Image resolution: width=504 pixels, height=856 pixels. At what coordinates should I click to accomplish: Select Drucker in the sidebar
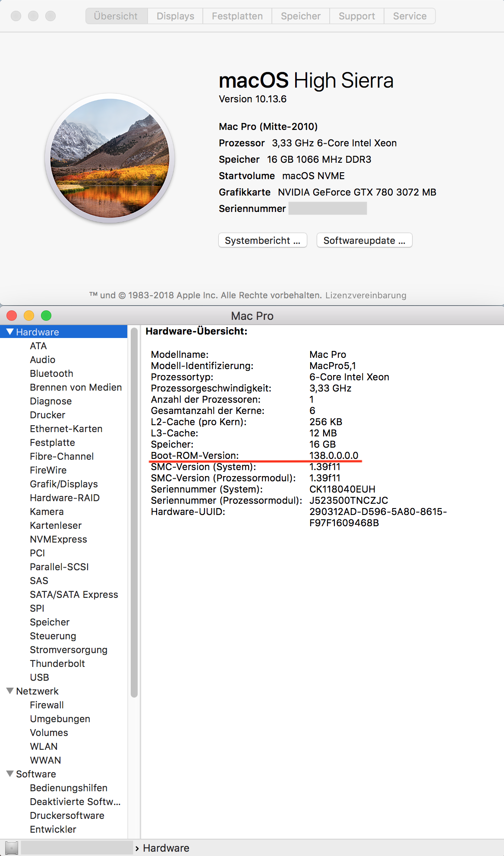47,415
